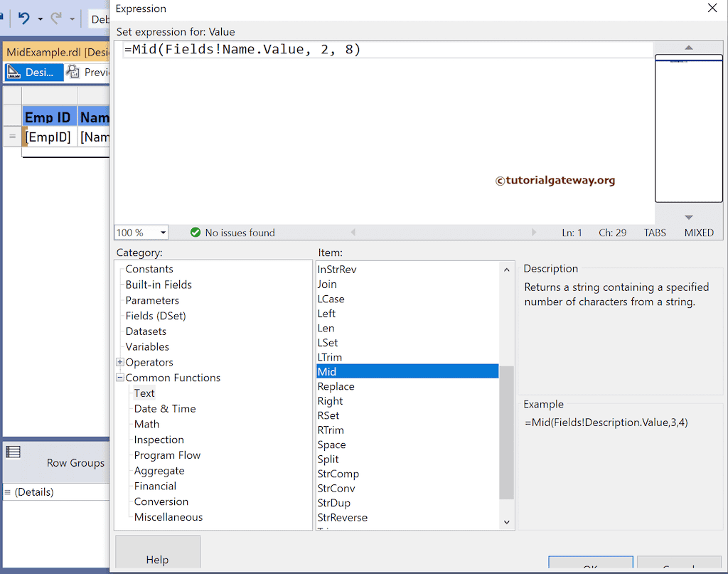
Task: Click the Undo icon in the toolbar
Action: pyautogui.click(x=26, y=19)
